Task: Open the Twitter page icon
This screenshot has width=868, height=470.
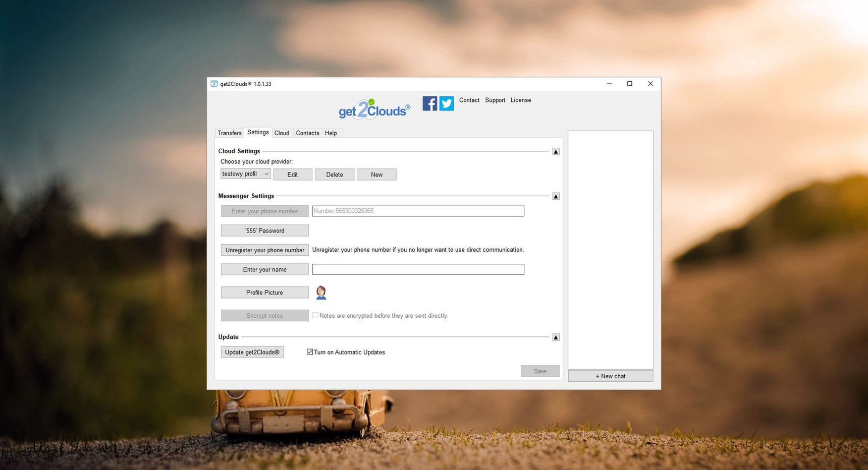Action: 447,103
